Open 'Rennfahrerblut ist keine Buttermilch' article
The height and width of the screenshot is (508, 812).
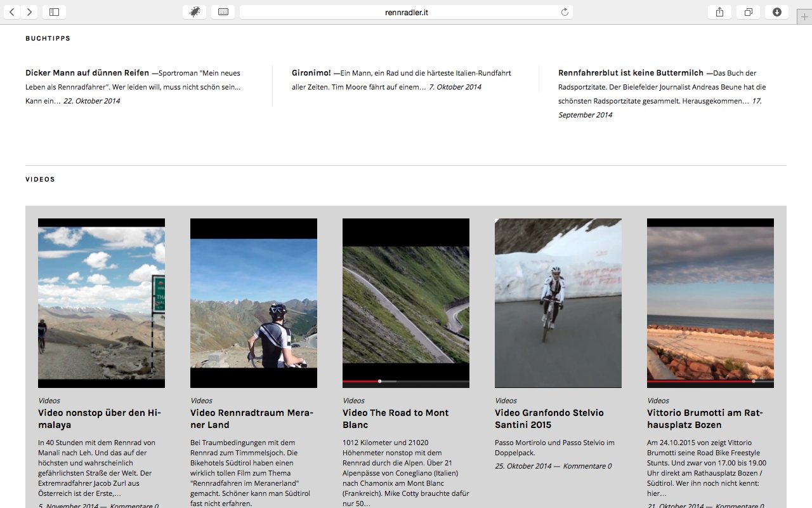point(631,73)
